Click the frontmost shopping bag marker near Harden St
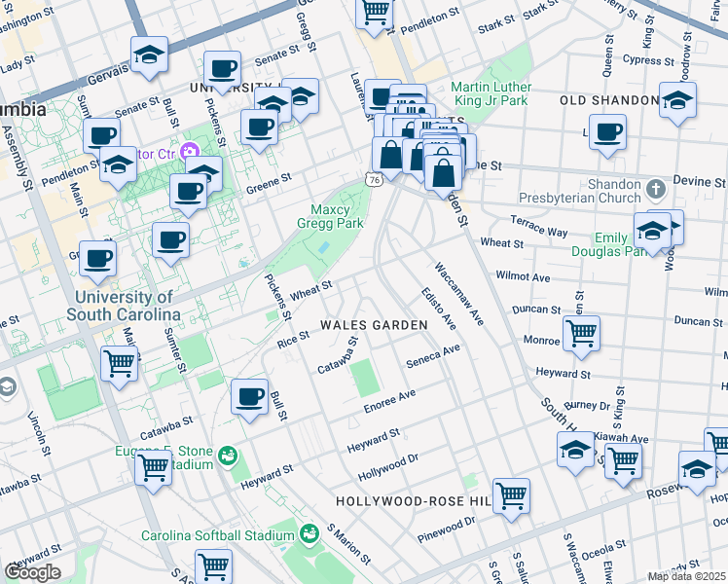 (444, 175)
